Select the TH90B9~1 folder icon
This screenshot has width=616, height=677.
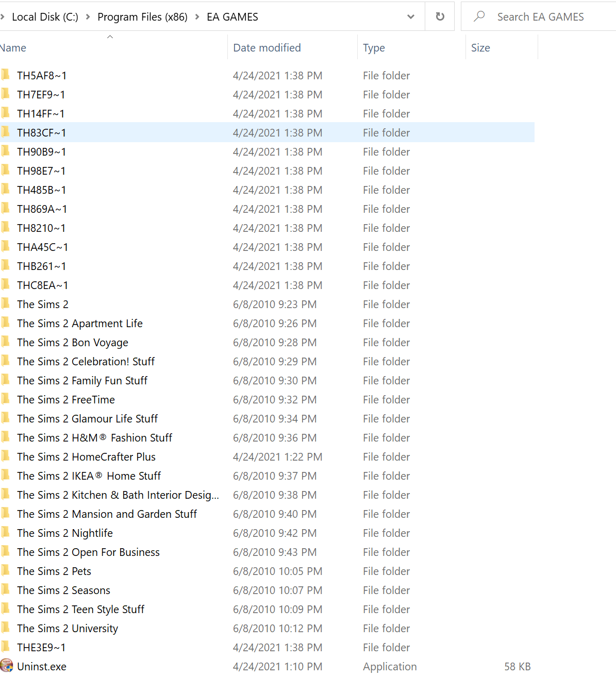point(6,151)
